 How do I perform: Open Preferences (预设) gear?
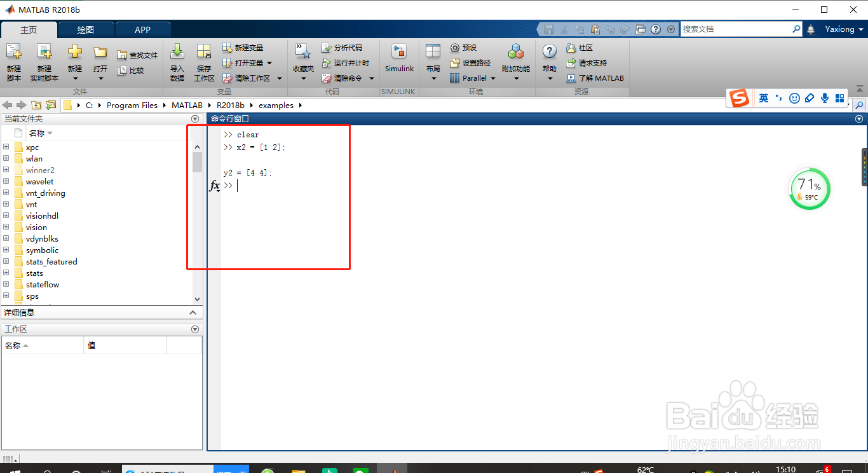click(x=463, y=48)
